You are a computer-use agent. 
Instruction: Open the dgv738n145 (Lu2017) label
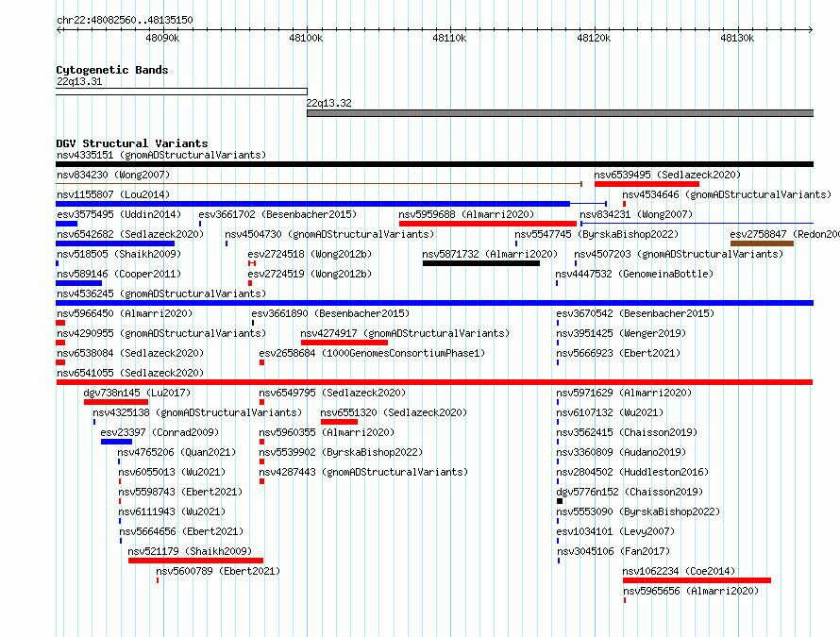pos(137,393)
